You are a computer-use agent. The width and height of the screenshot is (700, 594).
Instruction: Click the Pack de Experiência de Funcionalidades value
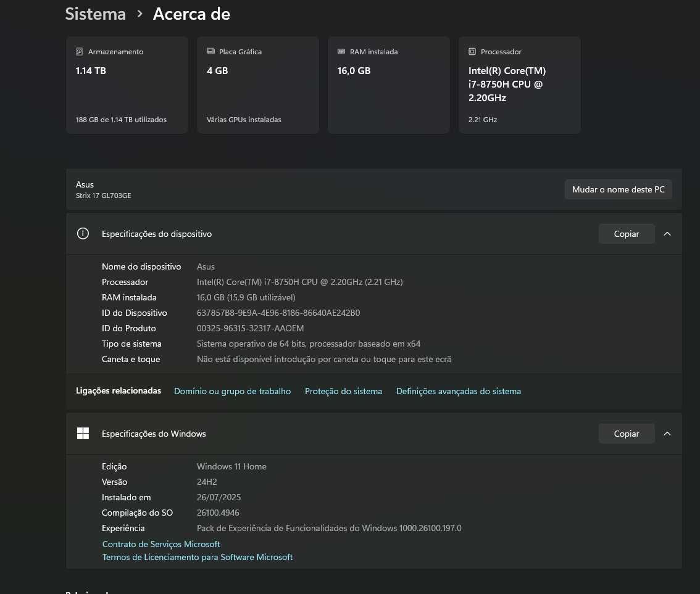(x=329, y=528)
